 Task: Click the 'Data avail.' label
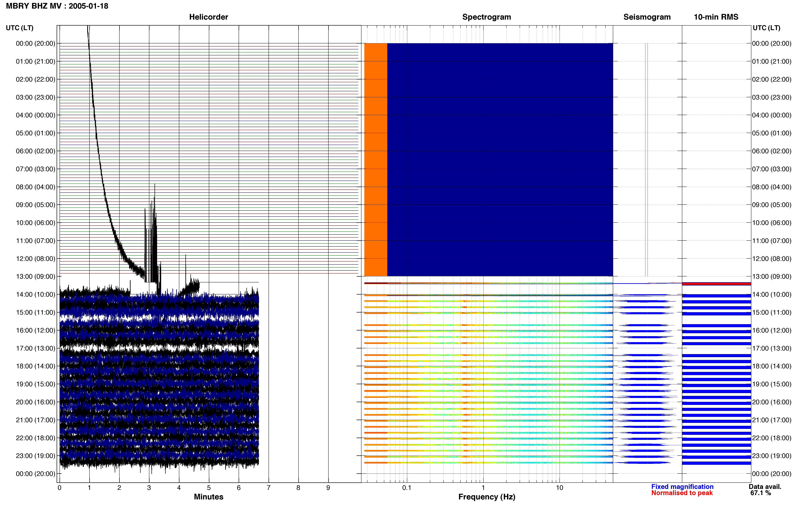(x=765, y=486)
